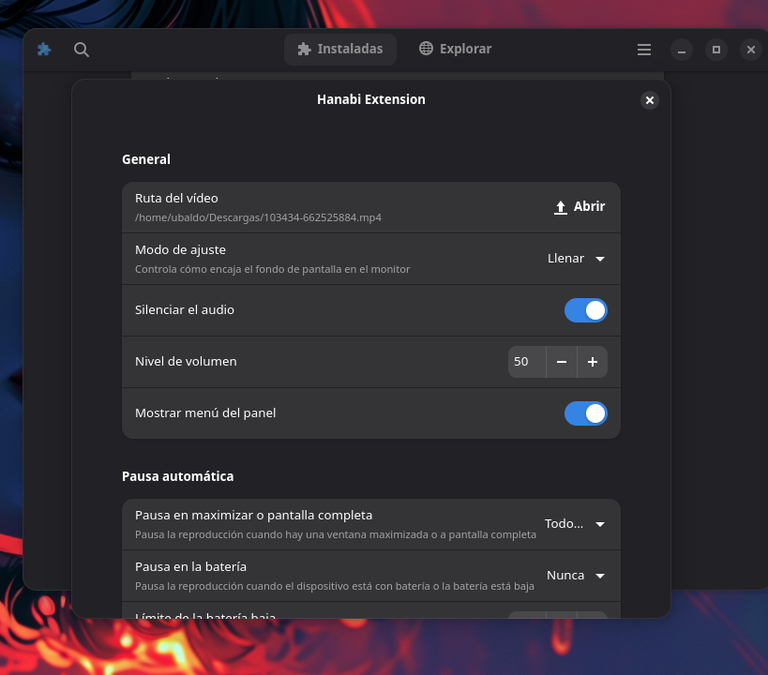Open Pausa en maximizar dropdown Todo...

click(x=575, y=524)
